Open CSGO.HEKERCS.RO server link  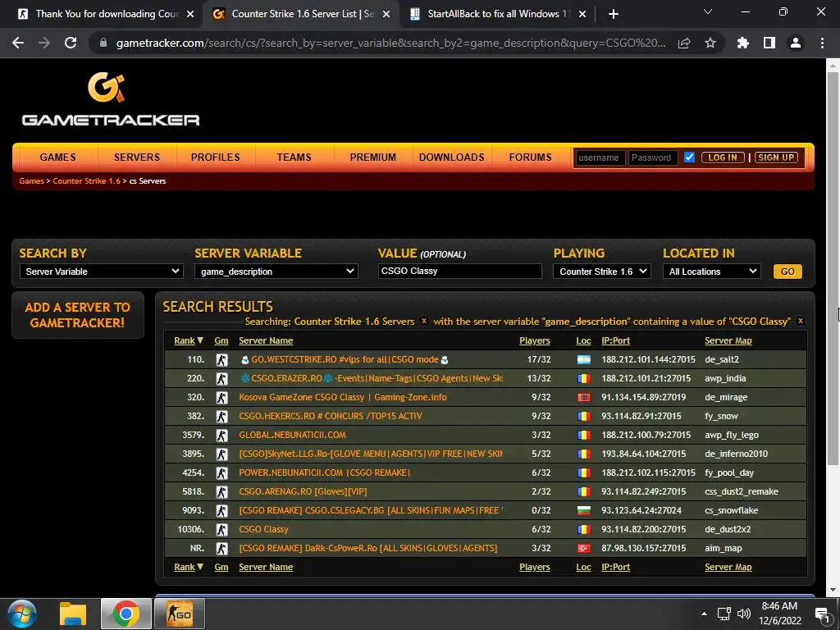(331, 416)
